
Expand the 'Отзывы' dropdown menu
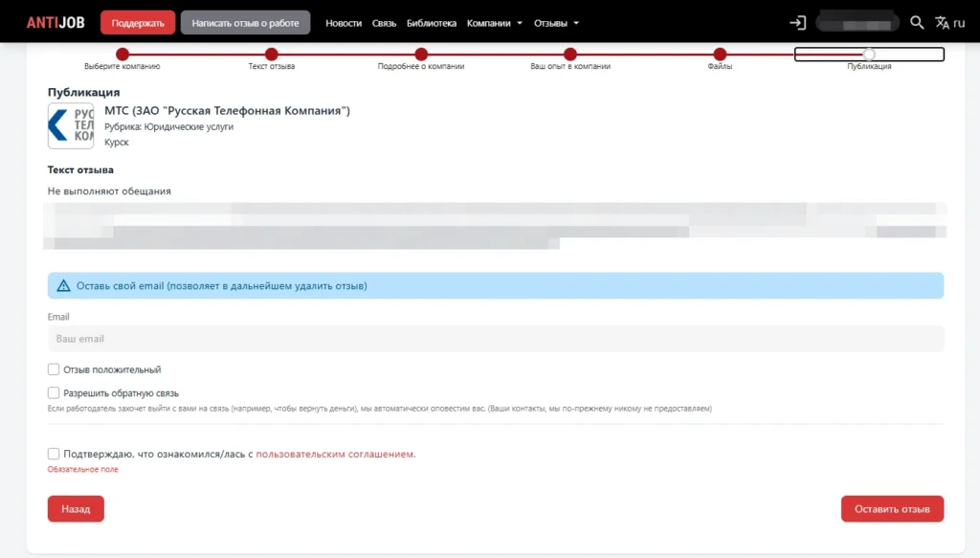[x=556, y=23]
